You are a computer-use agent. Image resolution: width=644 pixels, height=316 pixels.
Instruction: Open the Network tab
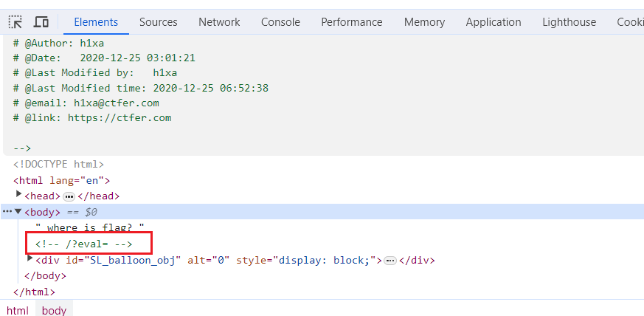pyautogui.click(x=219, y=22)
